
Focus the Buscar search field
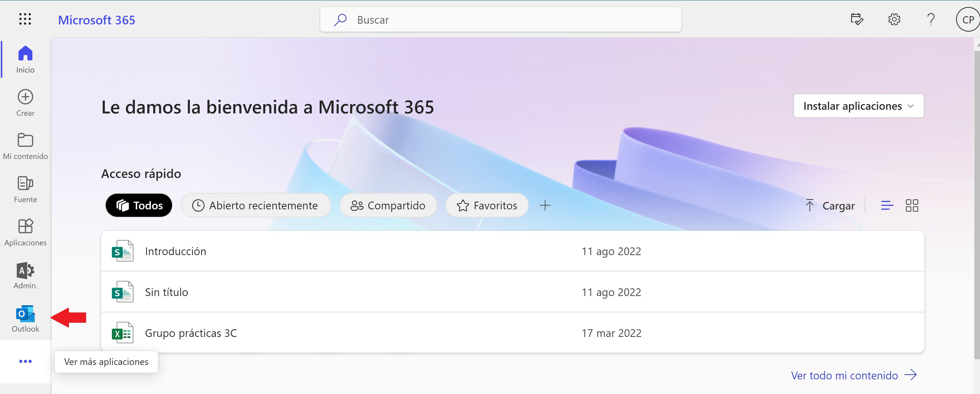pyautogui.click(x=501, y=19)
